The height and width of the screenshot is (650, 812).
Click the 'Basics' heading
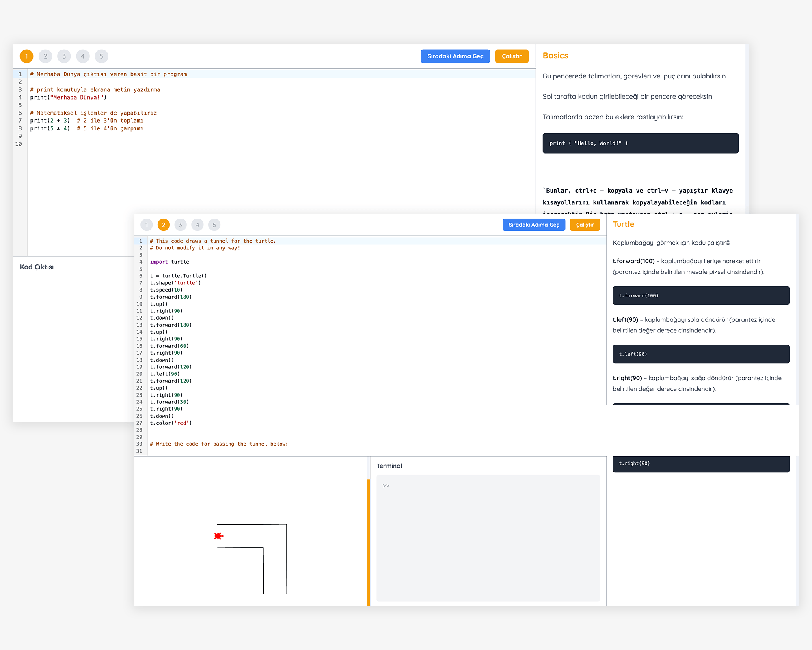tap(555, 56)
